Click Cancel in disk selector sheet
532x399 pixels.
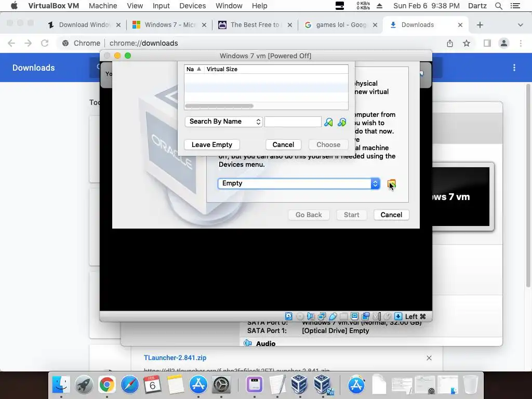pyautogui.click(x=283, y=144)
